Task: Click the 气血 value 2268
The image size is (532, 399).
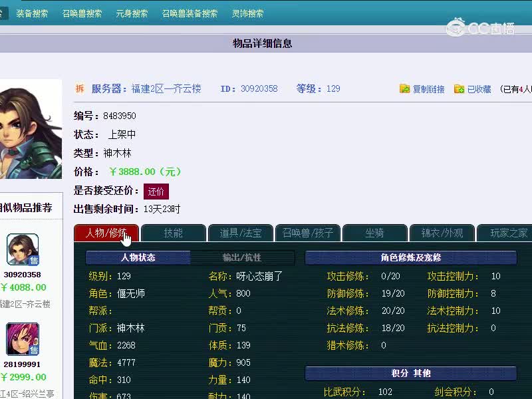Action: click(126, 345)
